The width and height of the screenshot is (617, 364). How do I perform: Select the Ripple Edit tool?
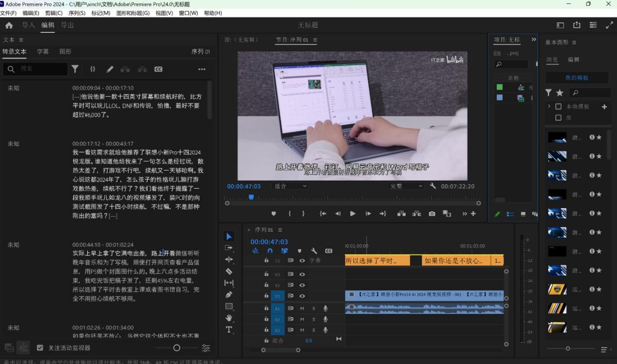coord(229,259)
